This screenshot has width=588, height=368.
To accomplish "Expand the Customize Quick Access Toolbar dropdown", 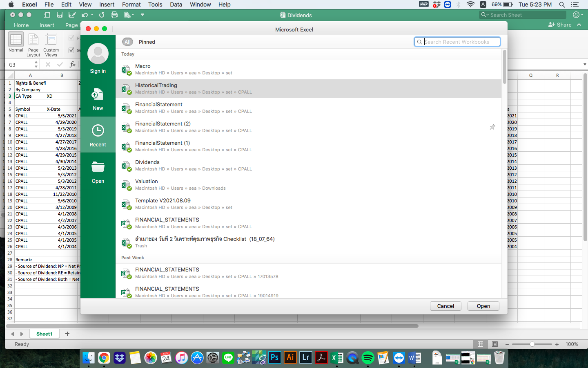I will pos(143,15).
